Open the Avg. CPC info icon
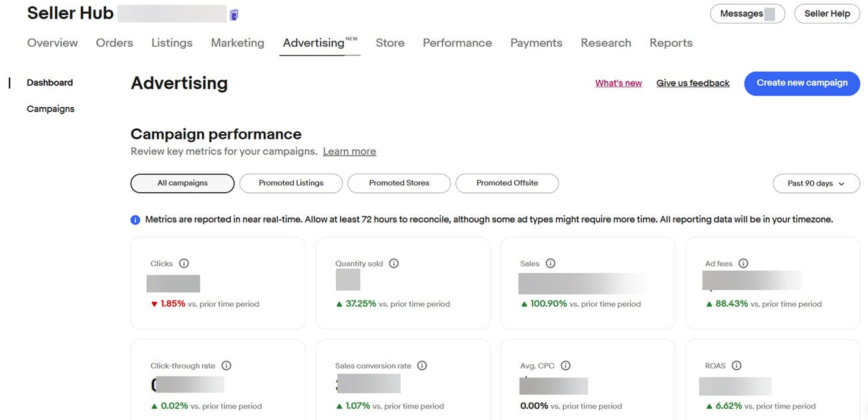 click(566, 366)
